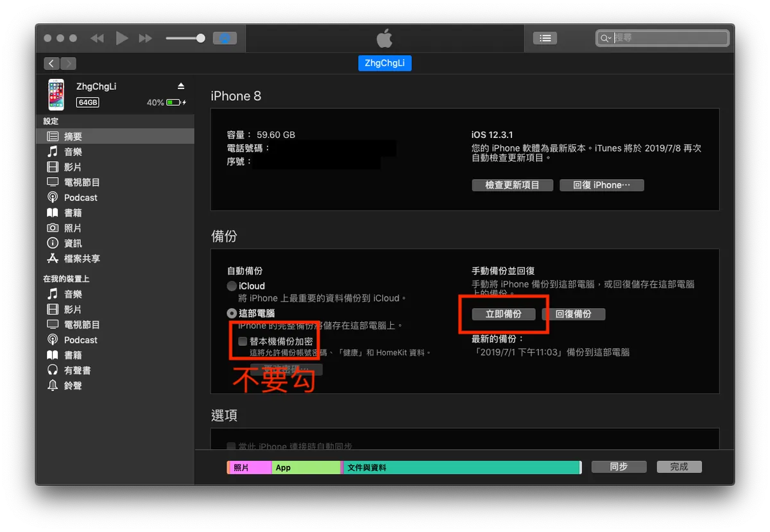The width and height of the screenshot is (770, 532).
Task: Switch to the ZhgChgLi device tab
Action: click(x=384, y=63)
